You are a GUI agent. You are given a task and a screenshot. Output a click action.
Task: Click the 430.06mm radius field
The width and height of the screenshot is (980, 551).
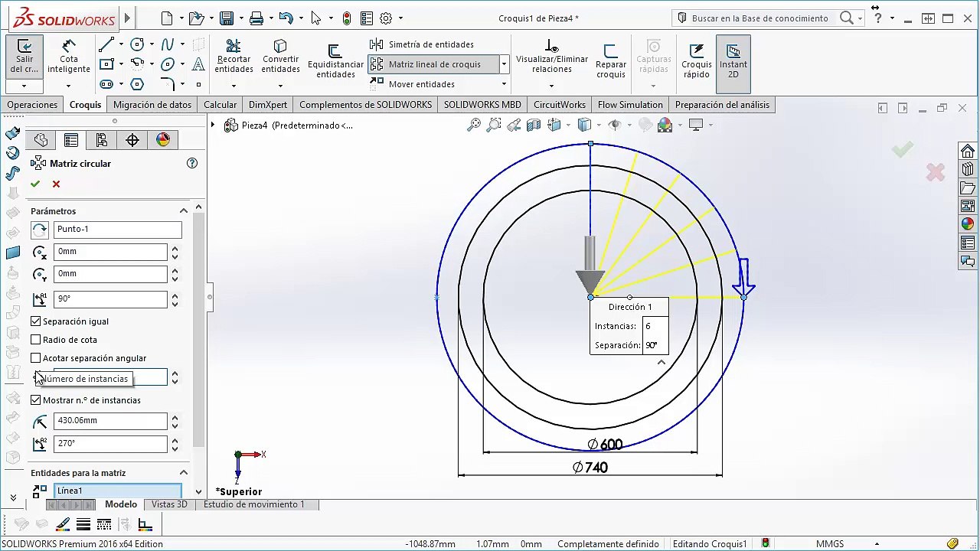[x=110, y=420]
